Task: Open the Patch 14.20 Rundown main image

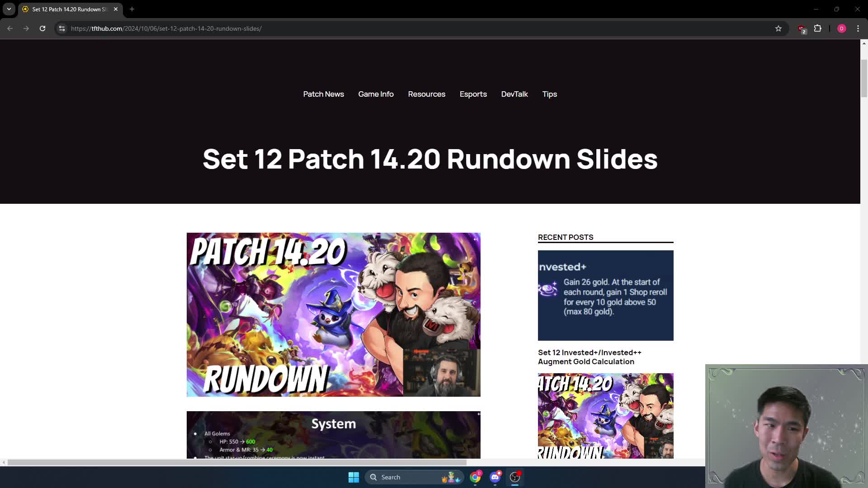Action: coord(334,314)
